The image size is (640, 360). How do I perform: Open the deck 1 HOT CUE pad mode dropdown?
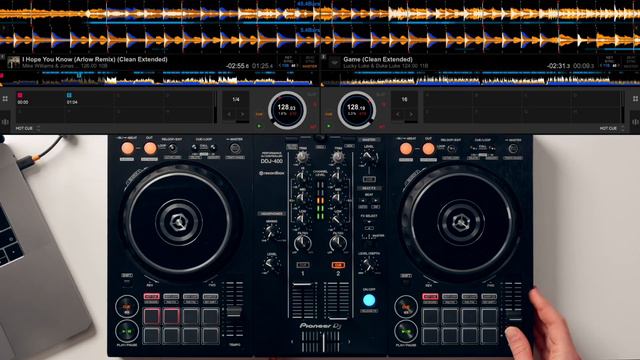click(27, 128)
